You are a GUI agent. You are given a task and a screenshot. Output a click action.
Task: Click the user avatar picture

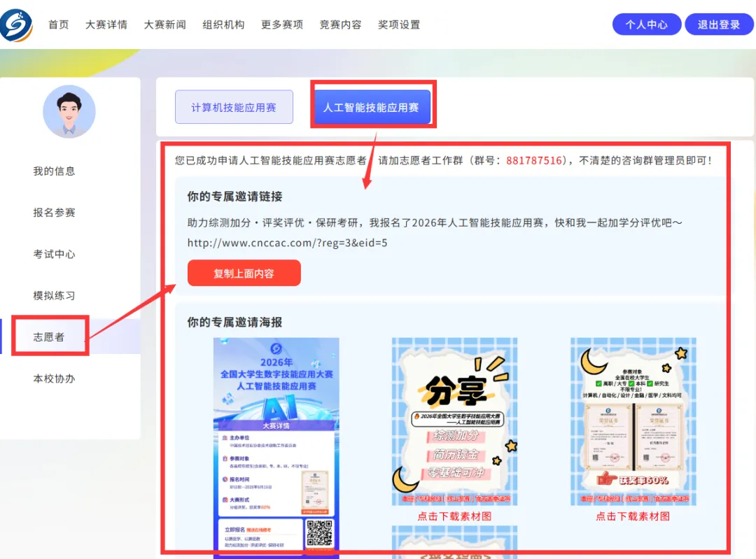69,111
